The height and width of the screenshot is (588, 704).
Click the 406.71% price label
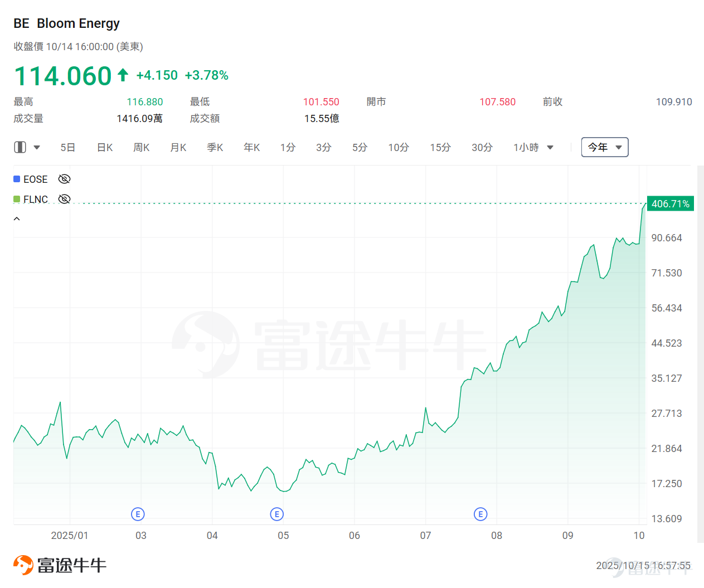(x=671, y=203)
